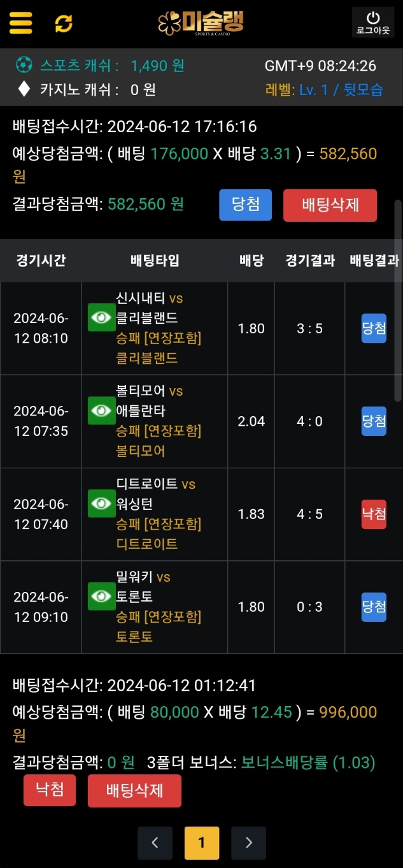Click the yellow refresh arrows icon
Screen dimensions: 403x868
[64, 24]
